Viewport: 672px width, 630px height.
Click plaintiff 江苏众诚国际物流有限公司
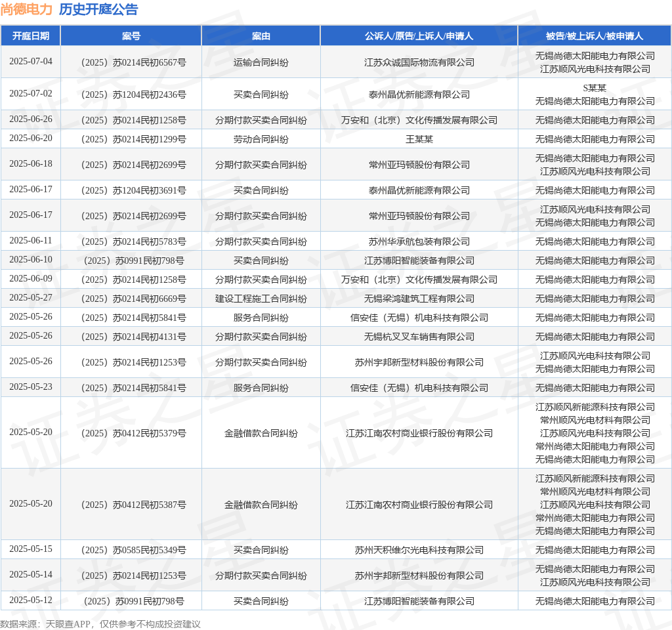pos(419,62)
